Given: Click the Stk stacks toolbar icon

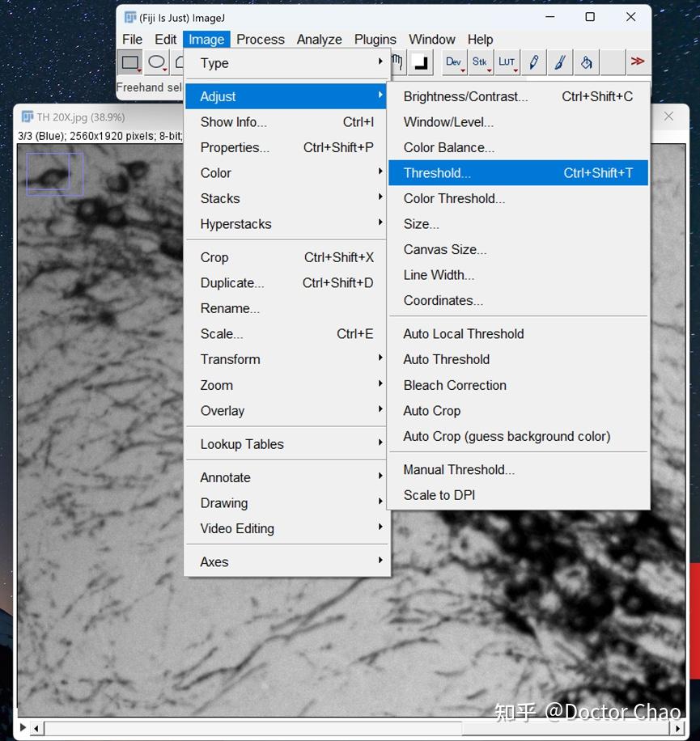Looking at the screenshot, I should pyautogui.click(x=480, y=62).
